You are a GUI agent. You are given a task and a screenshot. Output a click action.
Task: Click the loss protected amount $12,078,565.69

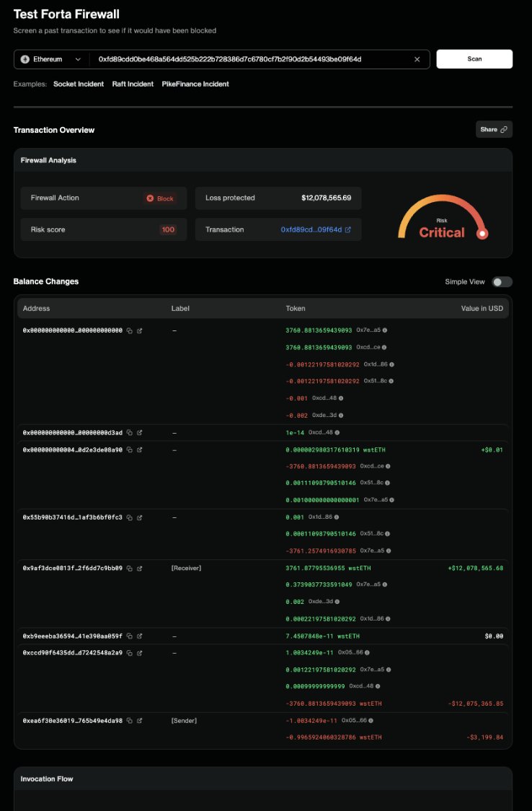pos(327,198)
